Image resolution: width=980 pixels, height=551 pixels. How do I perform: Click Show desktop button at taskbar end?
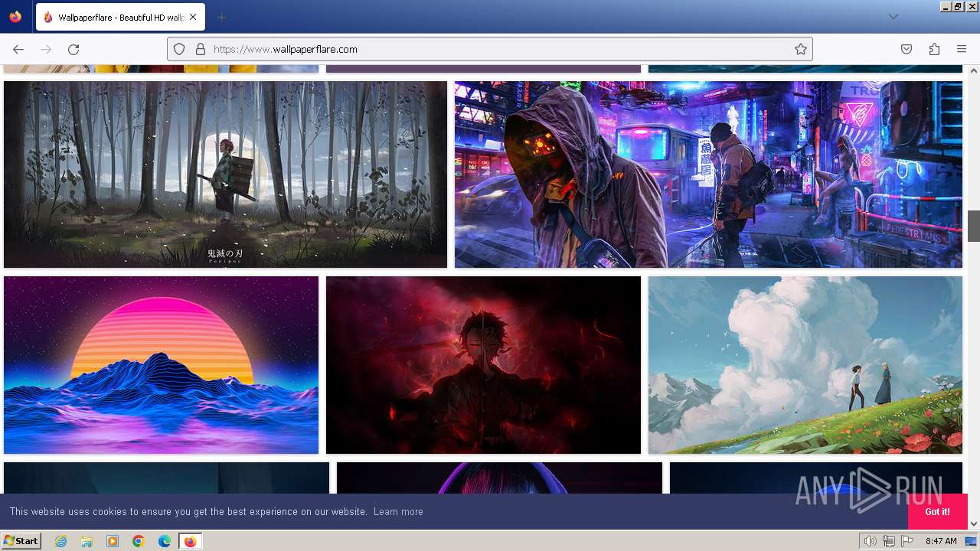point(972,541)
